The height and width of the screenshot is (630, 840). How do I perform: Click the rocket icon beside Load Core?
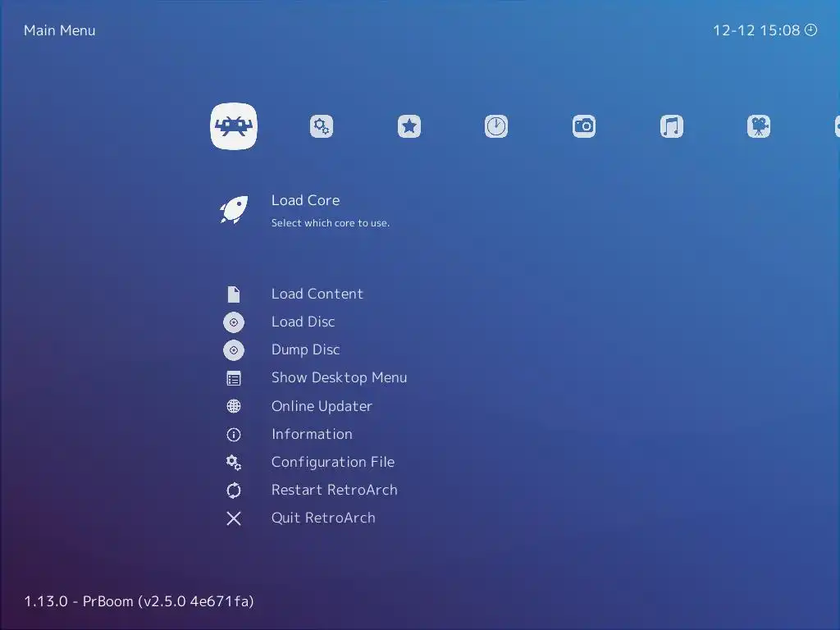[234, 209]
